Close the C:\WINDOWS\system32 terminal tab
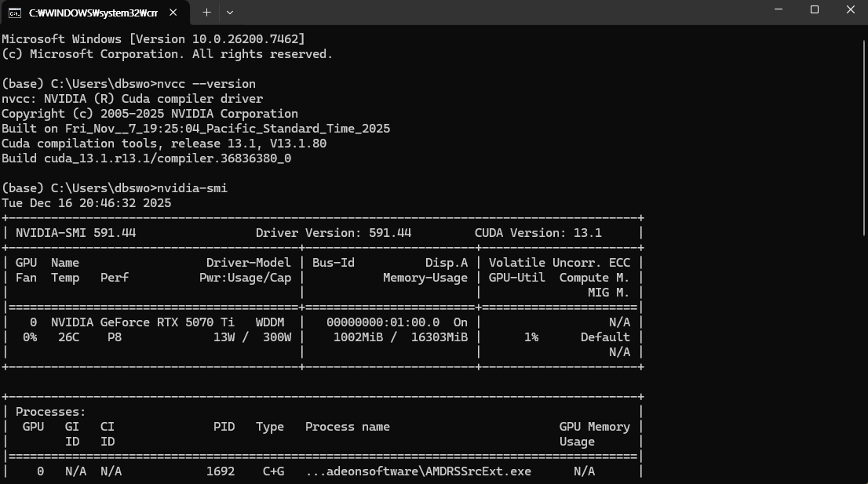 pos(173,13)
